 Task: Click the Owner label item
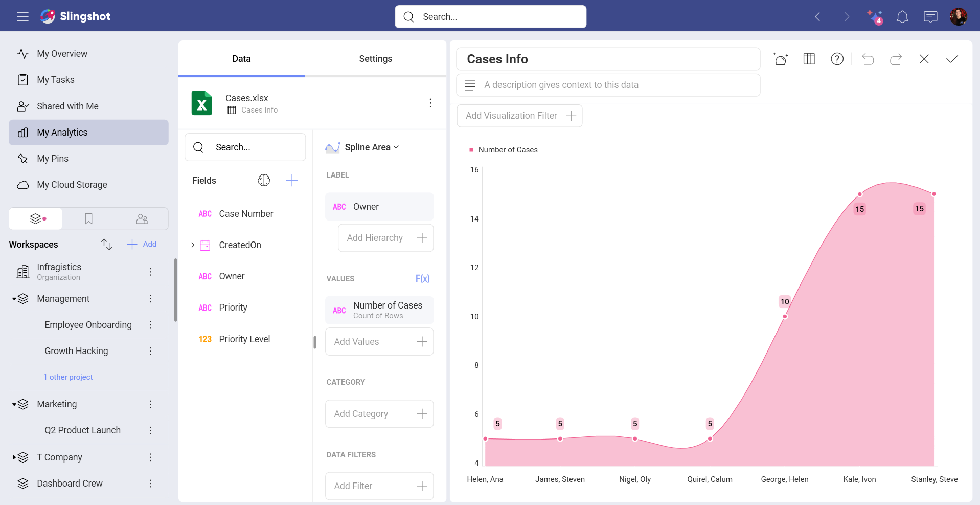(379, 207)
